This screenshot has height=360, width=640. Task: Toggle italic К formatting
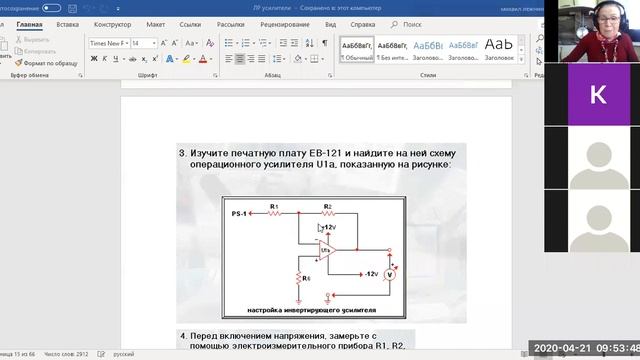click(x=105, y=59)
